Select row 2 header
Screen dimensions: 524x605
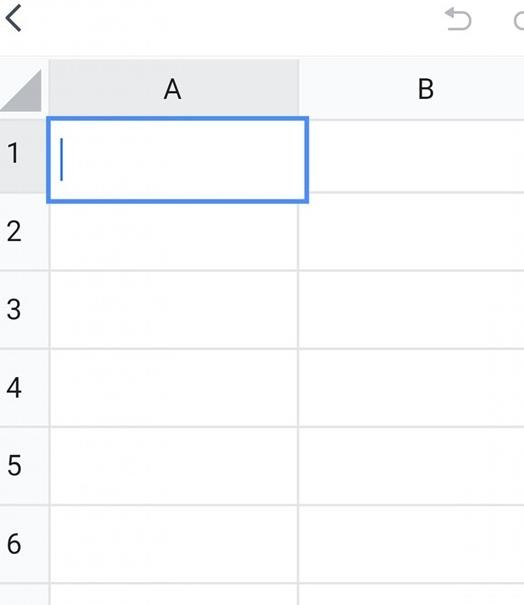tap(24, 232)
